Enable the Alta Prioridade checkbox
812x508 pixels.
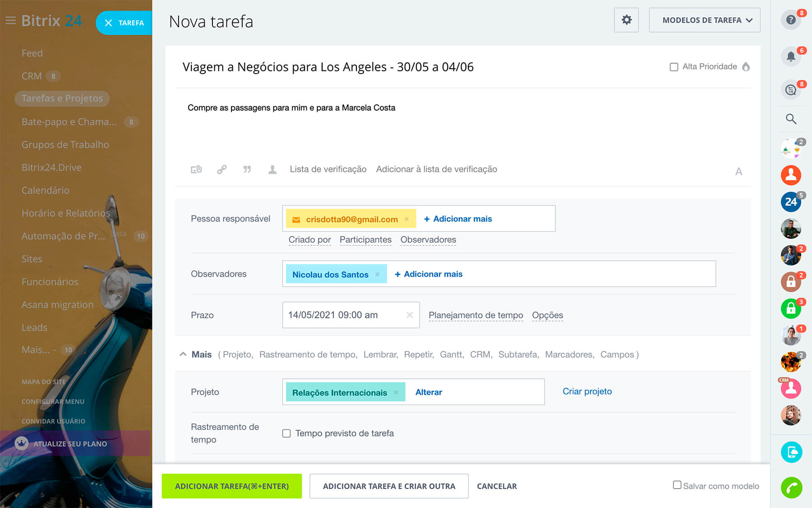674,67
